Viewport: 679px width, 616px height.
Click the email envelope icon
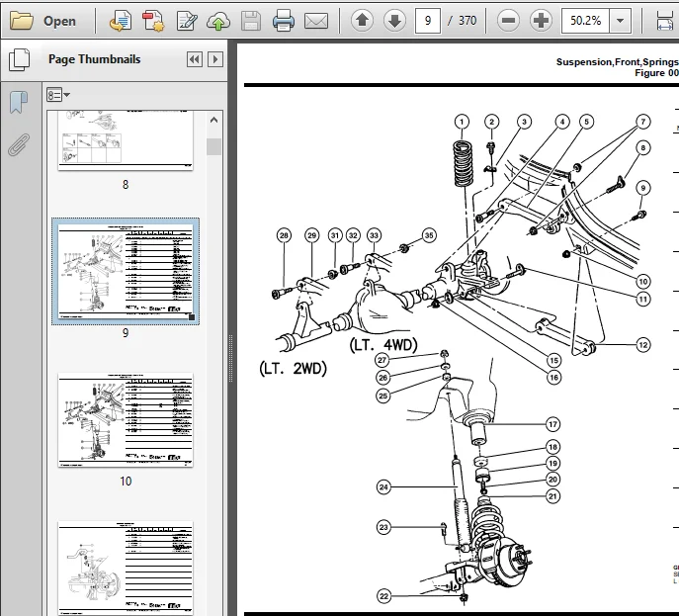[316, 21]
